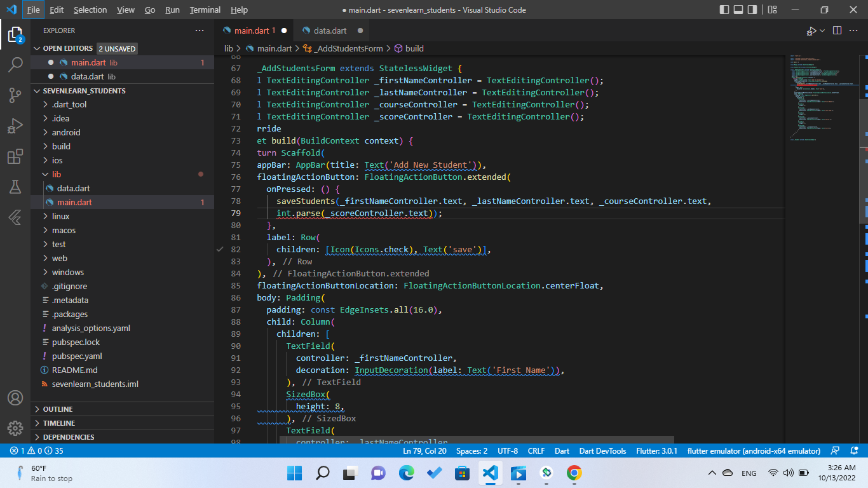
Task: Open the Flutter sidebar icon
Action: [15, 217]
